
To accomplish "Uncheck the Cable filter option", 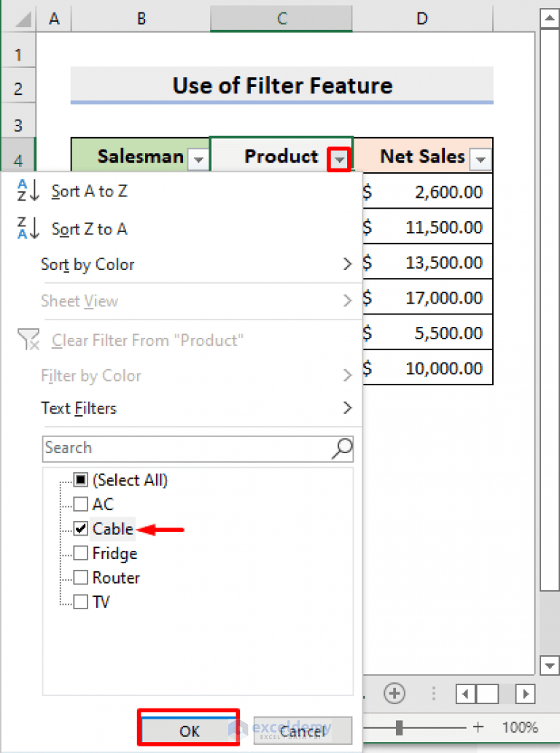I will [x=80, y=528].
